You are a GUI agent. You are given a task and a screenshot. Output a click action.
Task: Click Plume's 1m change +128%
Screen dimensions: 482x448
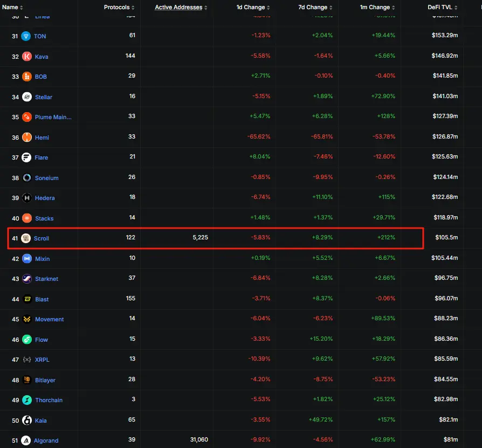point(386,116)
